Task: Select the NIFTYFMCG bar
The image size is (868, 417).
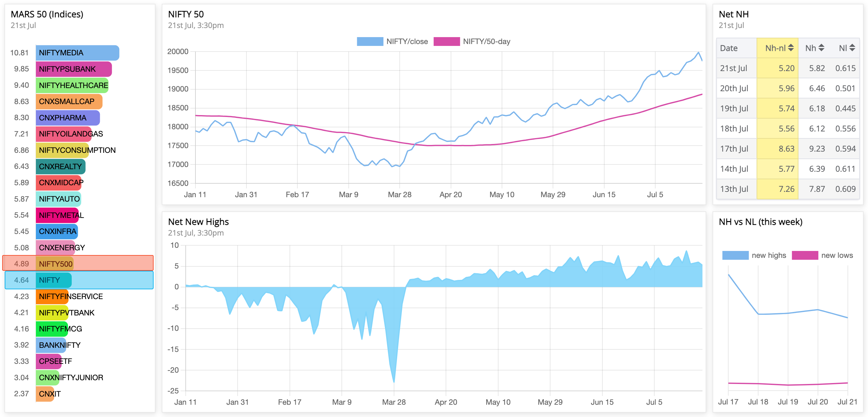Action: coord(52,329)
